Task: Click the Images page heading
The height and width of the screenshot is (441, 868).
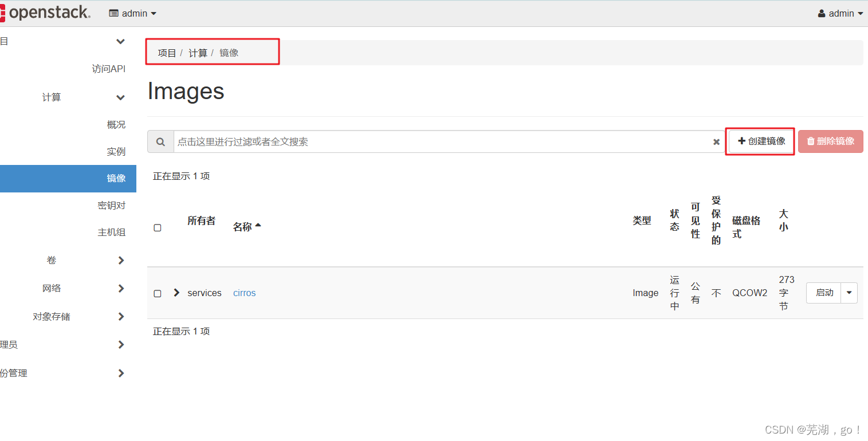Action: pyautogui.click(x=186, y=91)
